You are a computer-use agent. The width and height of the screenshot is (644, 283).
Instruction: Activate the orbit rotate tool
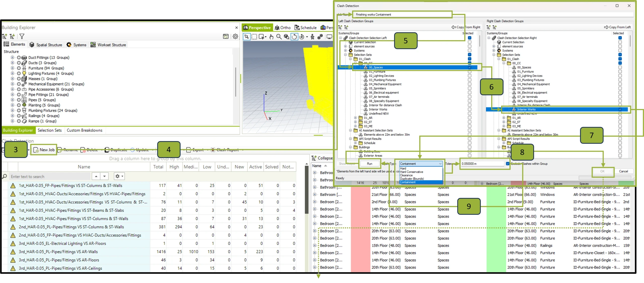pos(294,37)
